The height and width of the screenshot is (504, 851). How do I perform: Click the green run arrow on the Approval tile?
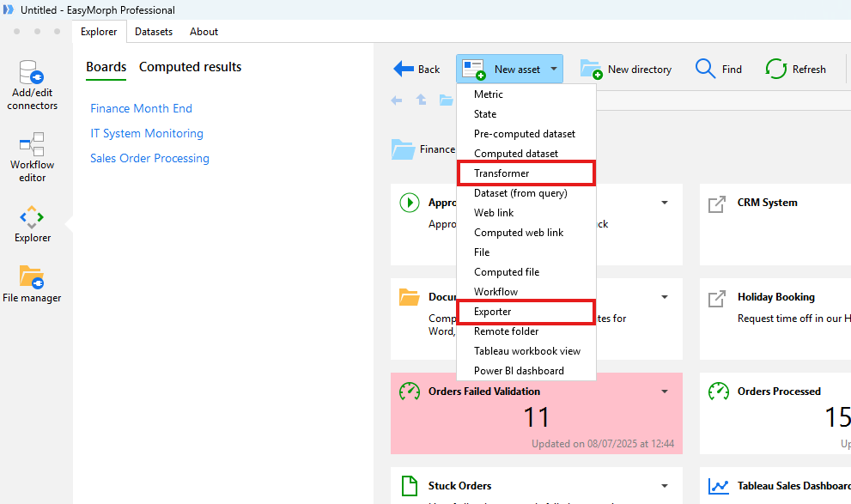click(x=410, y=203)
